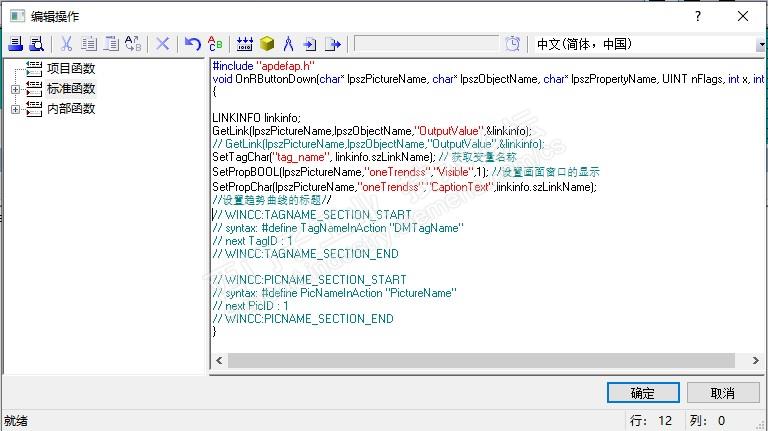
Task: Select the 内部函数 tree item
Action: pos(71,108)
